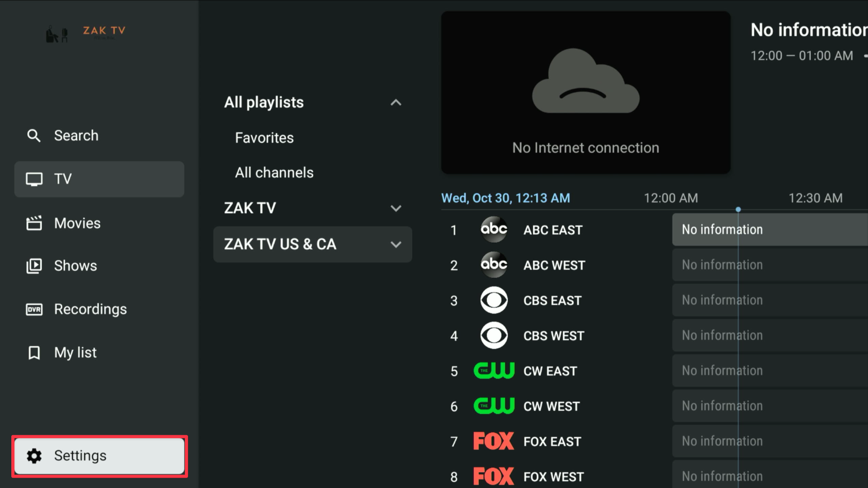The height and width of the screenshot is (488, 868).
Task: Click the FOX EAST channel logo
Action: click(x=493, y=441)
